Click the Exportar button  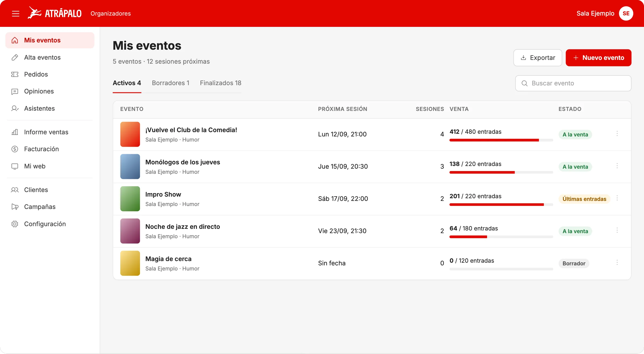click(538, 58)
